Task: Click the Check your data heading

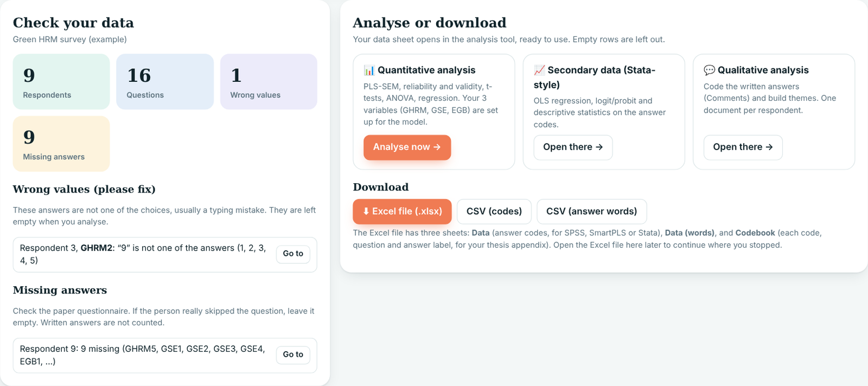Action: click(73, 23)
